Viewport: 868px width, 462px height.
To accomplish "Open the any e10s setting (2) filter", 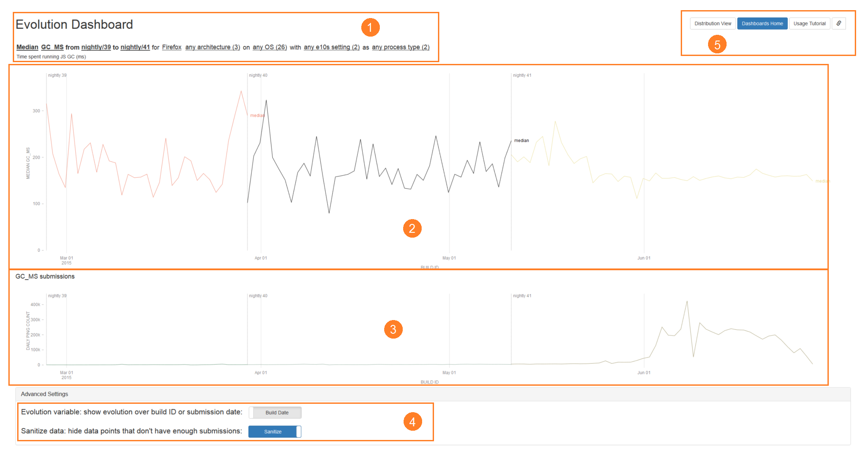I will coord(331,47).
